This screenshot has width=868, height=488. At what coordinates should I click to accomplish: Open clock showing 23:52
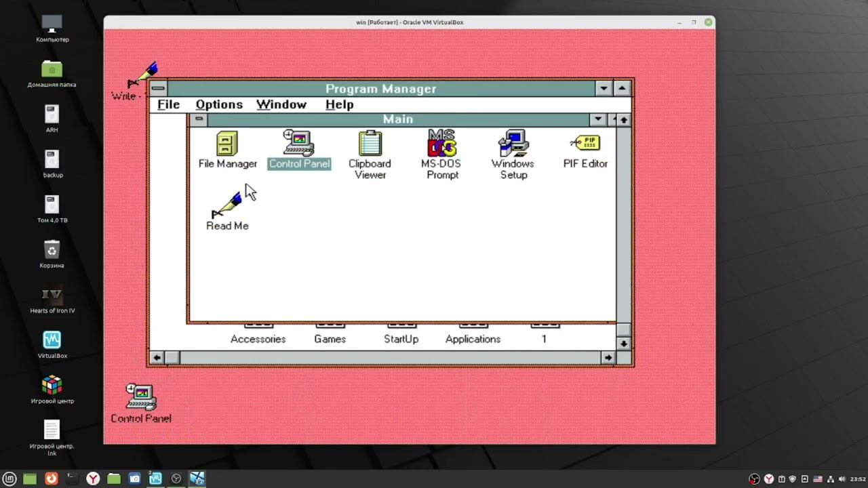pyautogui.click(x=858, y=479)
